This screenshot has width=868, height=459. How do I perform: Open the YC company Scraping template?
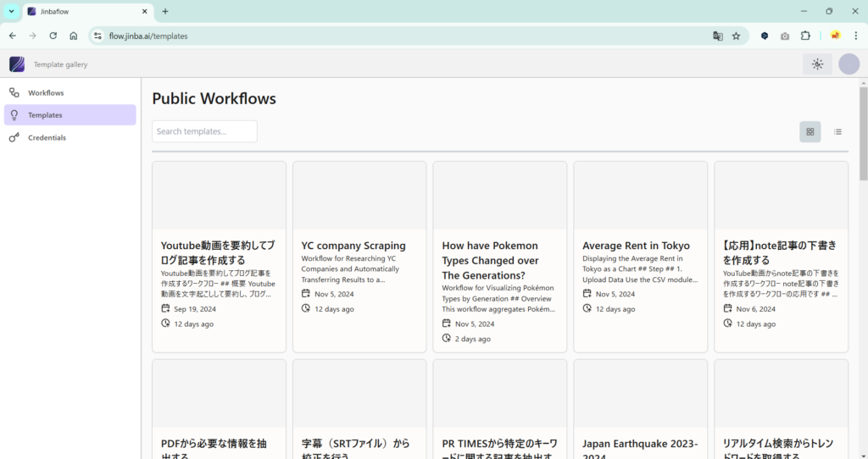click(353, 246)
